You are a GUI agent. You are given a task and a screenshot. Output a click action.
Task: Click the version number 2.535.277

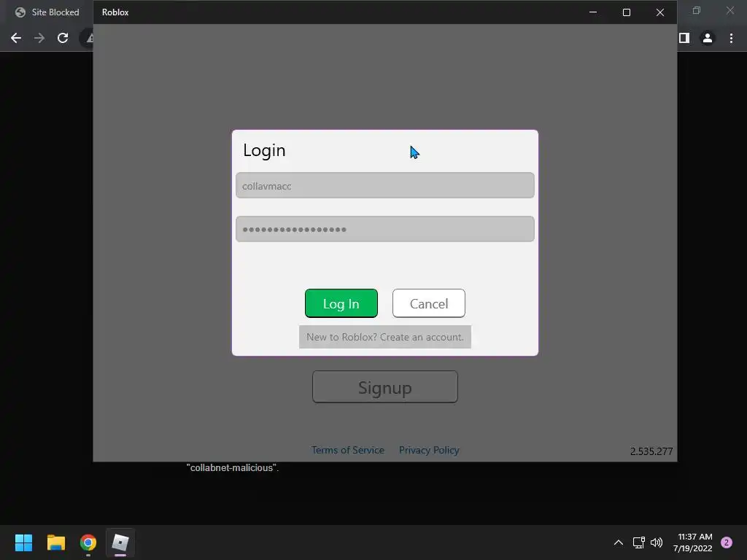click(651, 451)
